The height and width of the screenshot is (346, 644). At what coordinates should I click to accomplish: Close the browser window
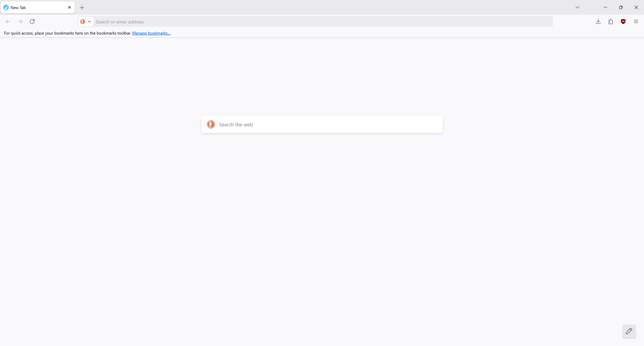[636, 7]
